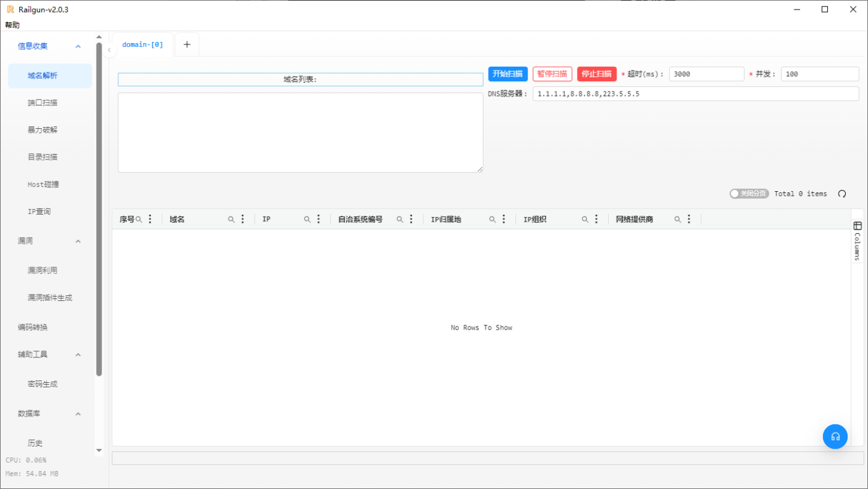This screenshot has height=489, width=868.
Task: Click the blue headset support button
Action: tap(835, 437)
